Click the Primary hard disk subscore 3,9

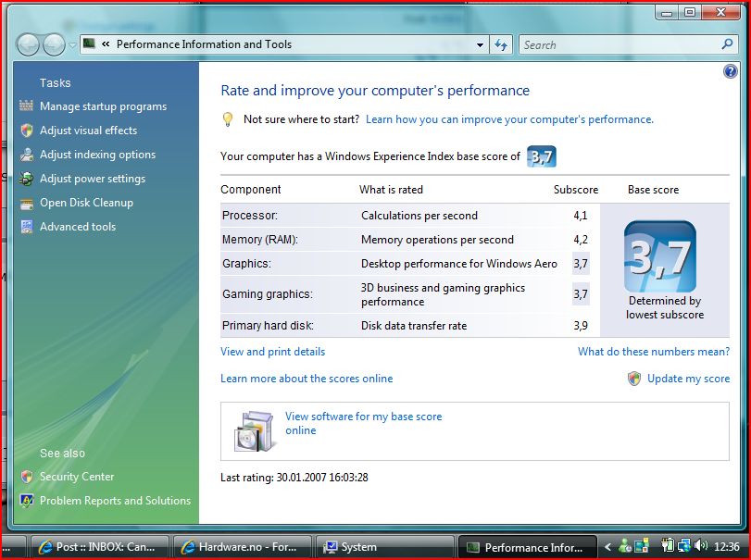581,326
